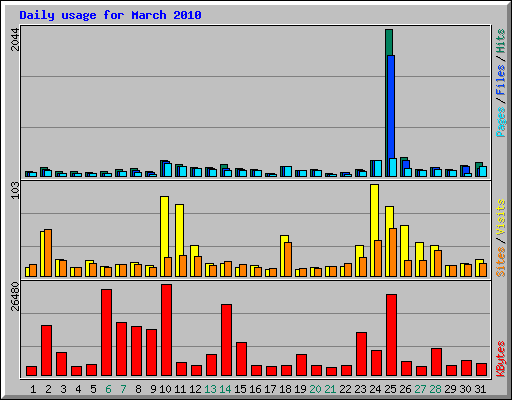Click the green day 20 label
This screenshot has height=400, width=512.
pos(315,389)
